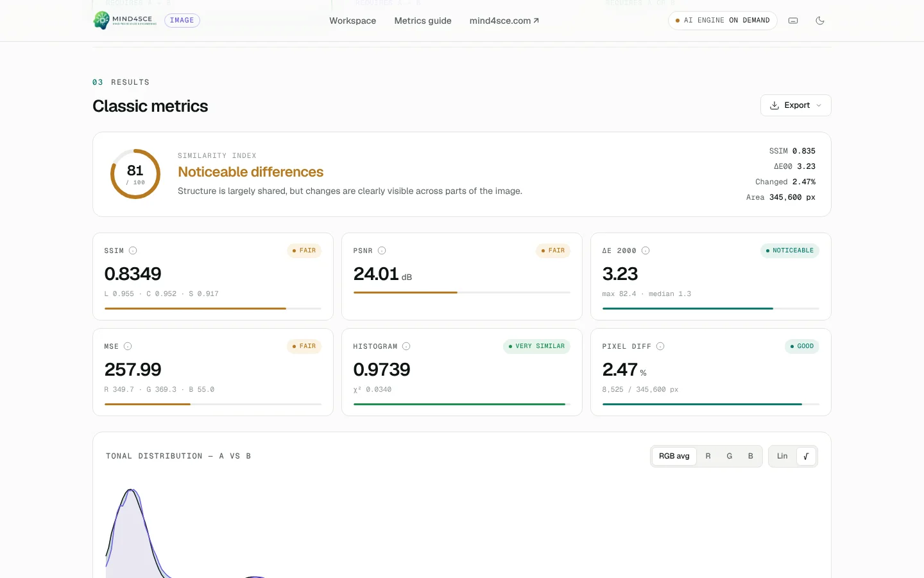The image size is (924, 578).
Task: Click the Classic metrics heading
Action: 150,106
